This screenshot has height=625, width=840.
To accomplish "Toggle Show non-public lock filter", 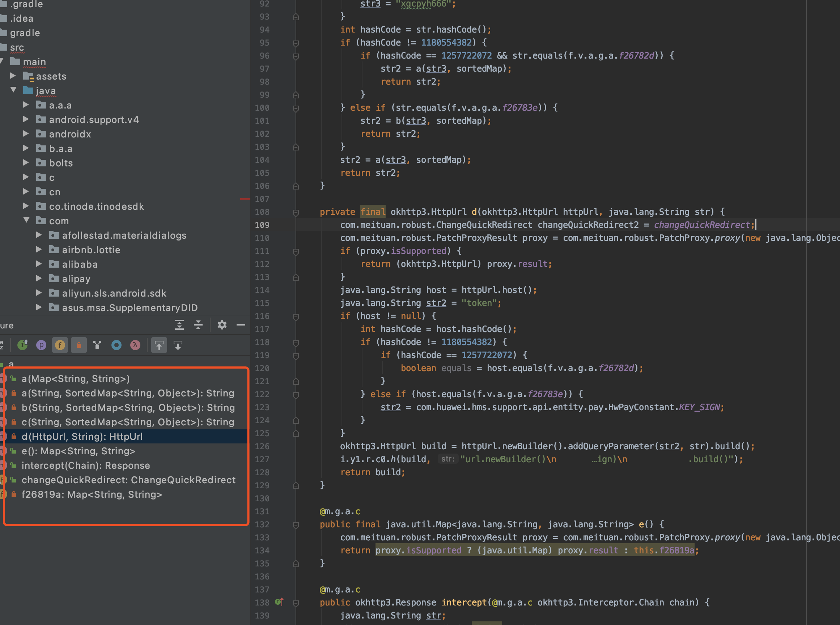I will 79,345.
